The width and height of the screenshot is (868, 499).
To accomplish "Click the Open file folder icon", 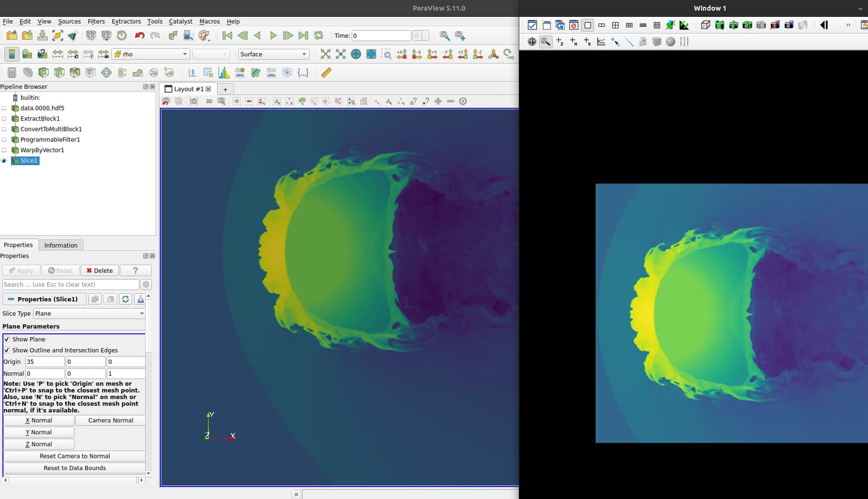I will pos(12,36).
